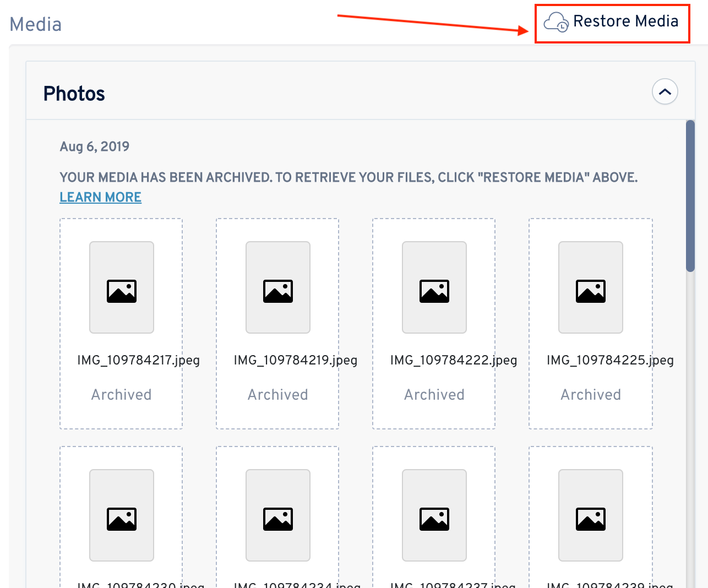Select file name IMG_109784225.jpeg
Screen dimensions: 708x588
(x=610, y=360)
